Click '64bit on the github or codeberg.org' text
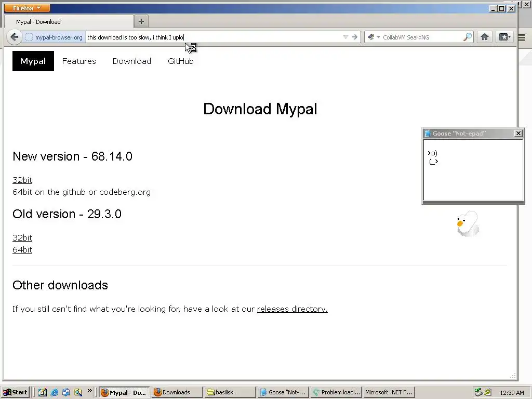 82,192
